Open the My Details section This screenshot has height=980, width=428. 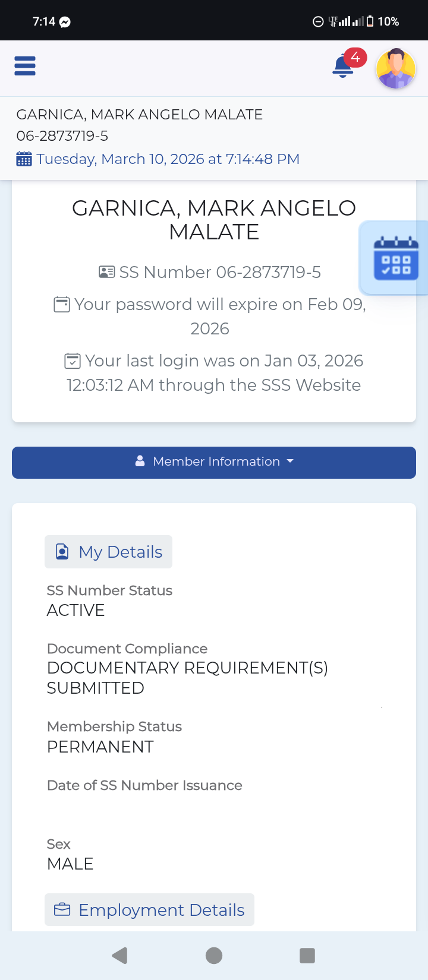pos(109,552)
